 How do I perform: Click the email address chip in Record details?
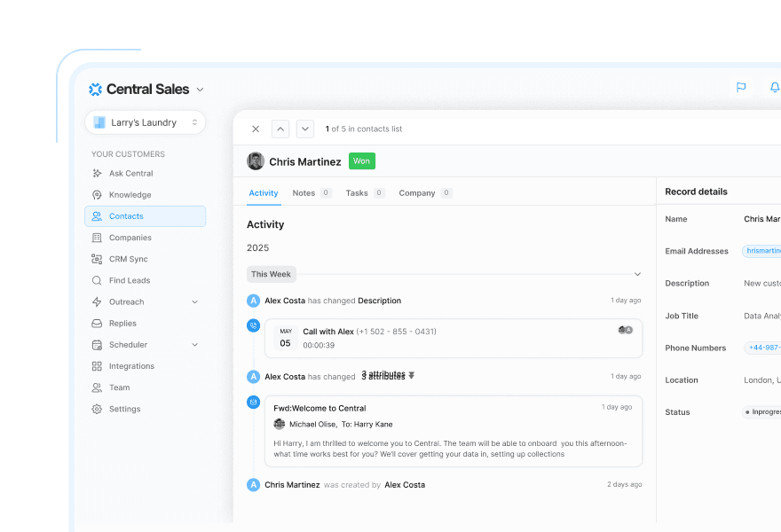[762, 251]
